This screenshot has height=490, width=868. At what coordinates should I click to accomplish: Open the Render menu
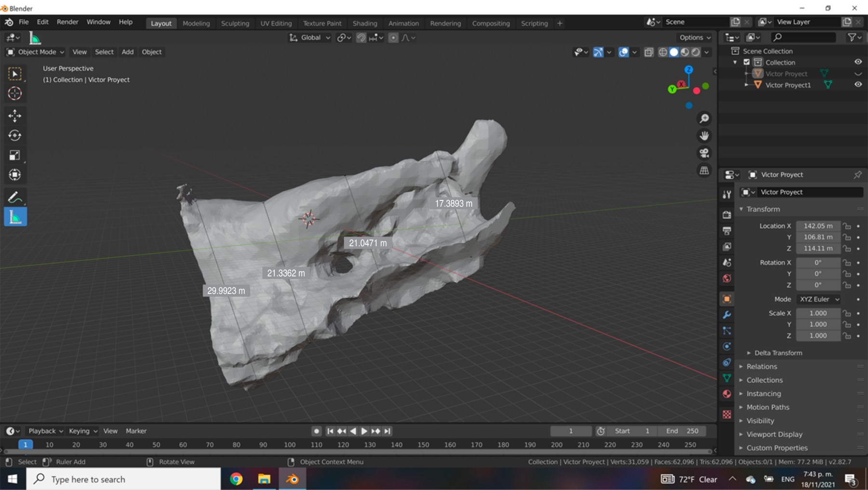point(68,22)
